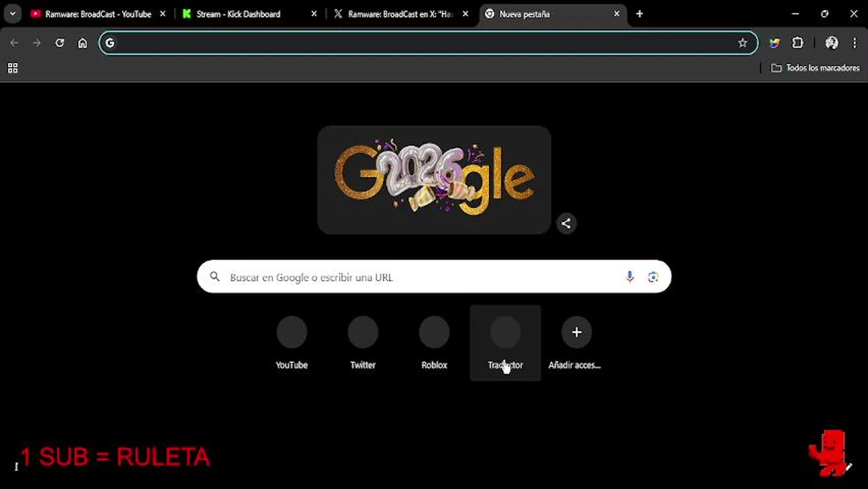The height and width of the screenshot is (489, 868).
Task: Reload the current page
Action: (x=60, y=43)
